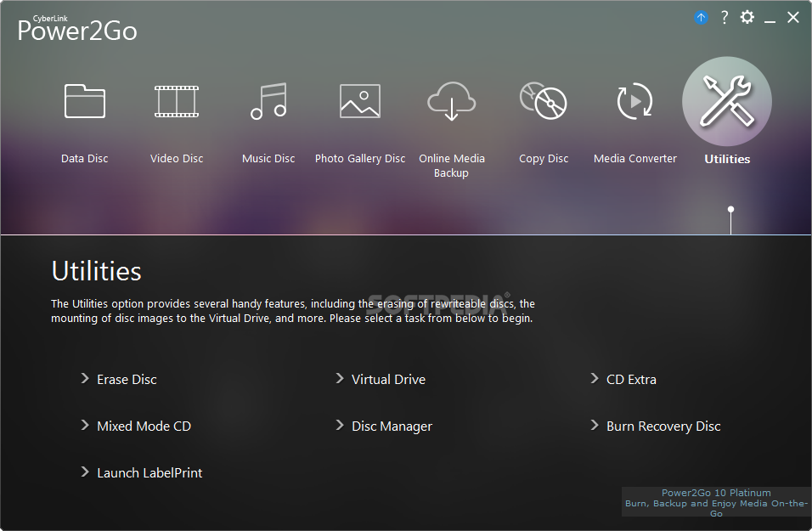This screenshot has width=812, height=531.
Task: Select the Video Disc filmstrip icon
Action: click(177, 101)
